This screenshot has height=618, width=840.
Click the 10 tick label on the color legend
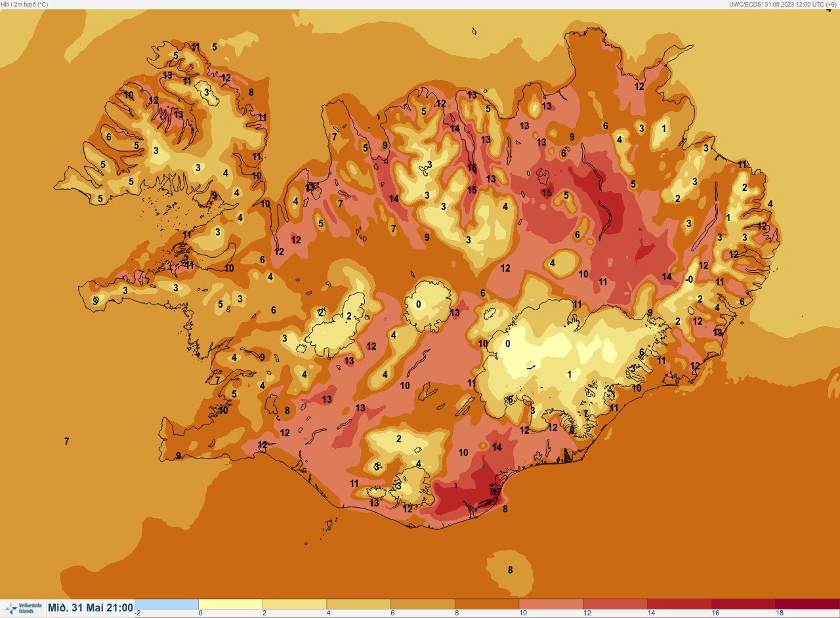coord(523,613)
